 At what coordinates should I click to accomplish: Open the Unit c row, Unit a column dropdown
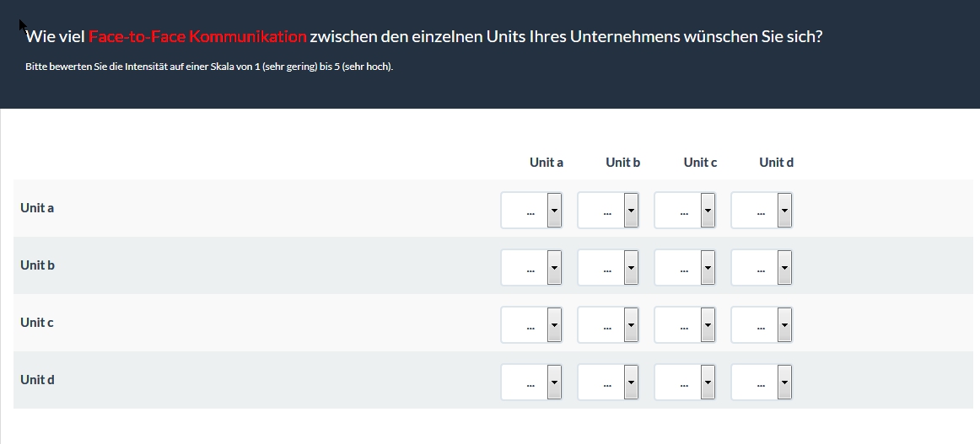click(x=531, y=325)
